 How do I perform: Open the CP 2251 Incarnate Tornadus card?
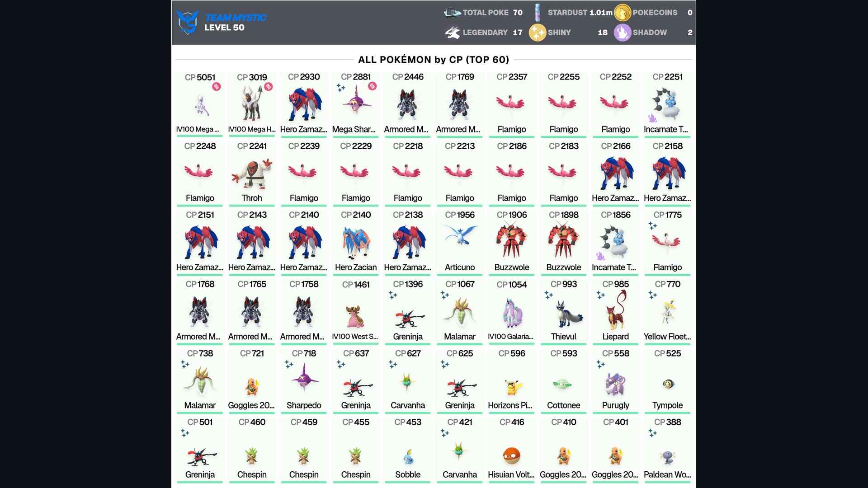668,104
